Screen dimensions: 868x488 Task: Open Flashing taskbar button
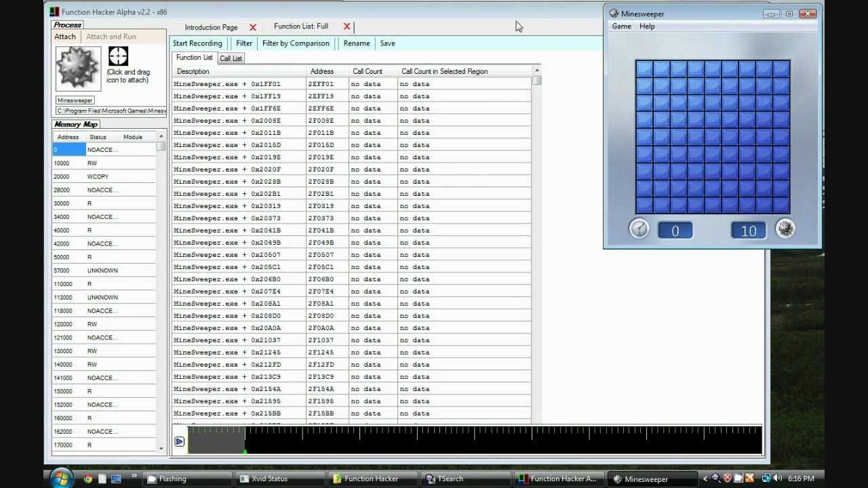(x=189, y=479)
